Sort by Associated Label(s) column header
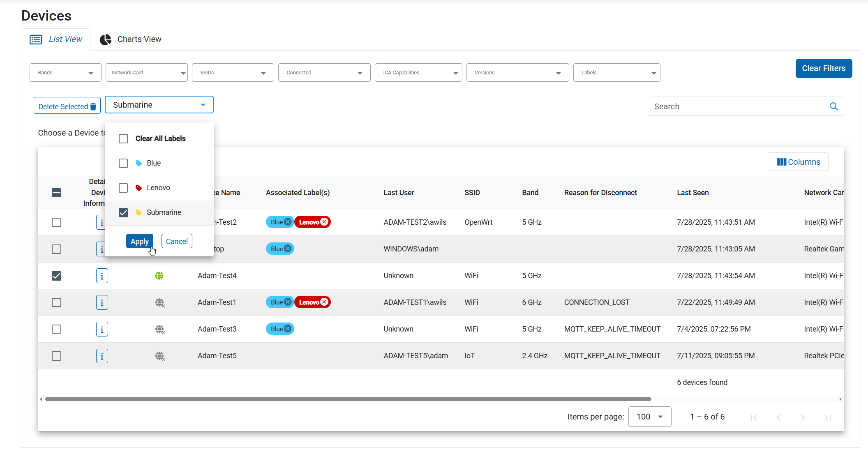This screenshot has height=454, width=868. [x=298, y=193]
